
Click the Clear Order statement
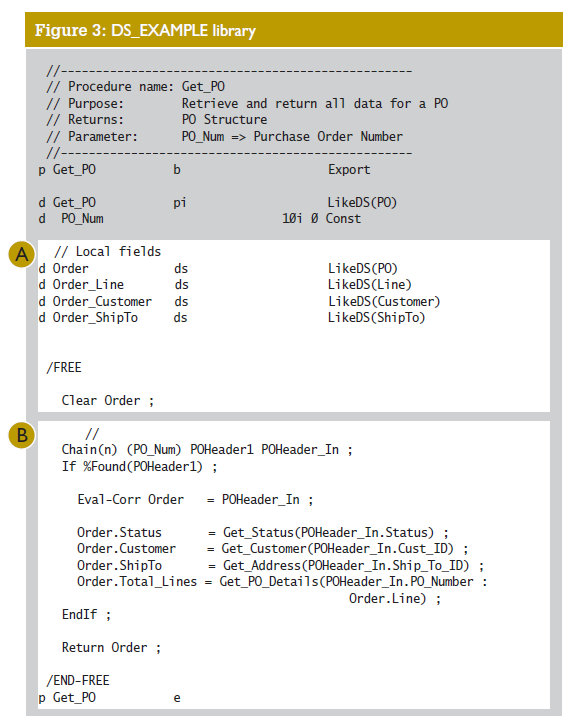pyautogui.click(x=108, y=401)
